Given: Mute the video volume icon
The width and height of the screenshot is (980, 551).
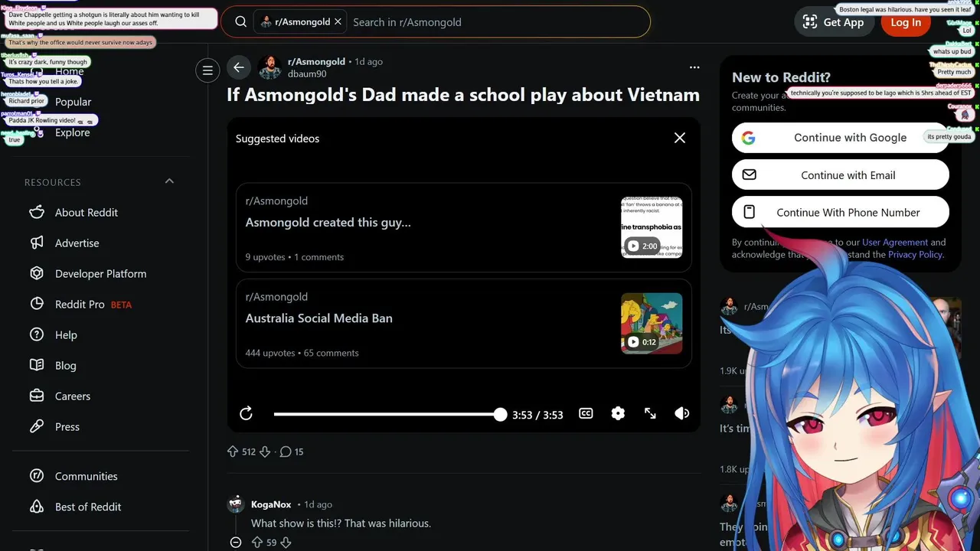Looking at the screenshot, I should [x=681, y=413].
